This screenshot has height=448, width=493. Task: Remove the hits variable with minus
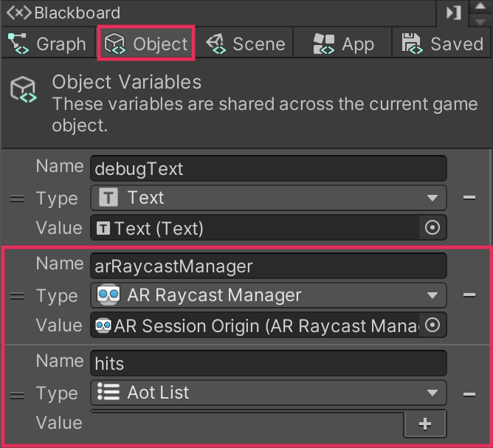(x=469, y=393)
